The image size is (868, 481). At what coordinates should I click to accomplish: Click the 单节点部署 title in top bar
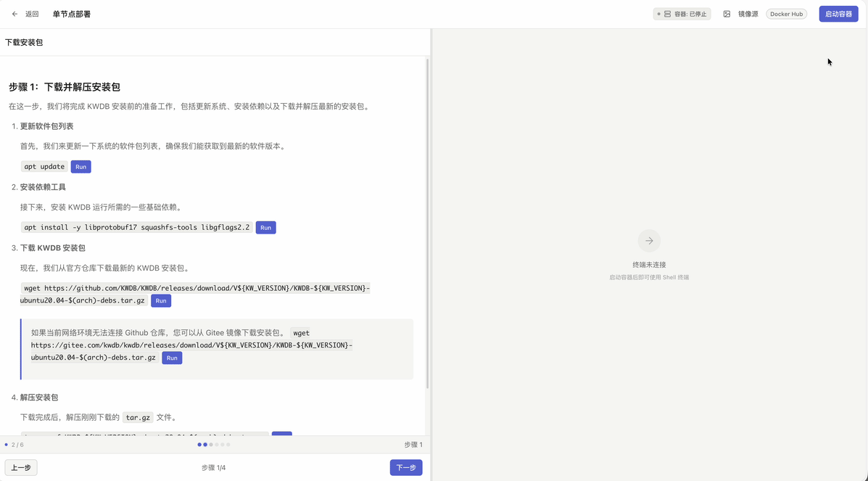click(70, 13)
